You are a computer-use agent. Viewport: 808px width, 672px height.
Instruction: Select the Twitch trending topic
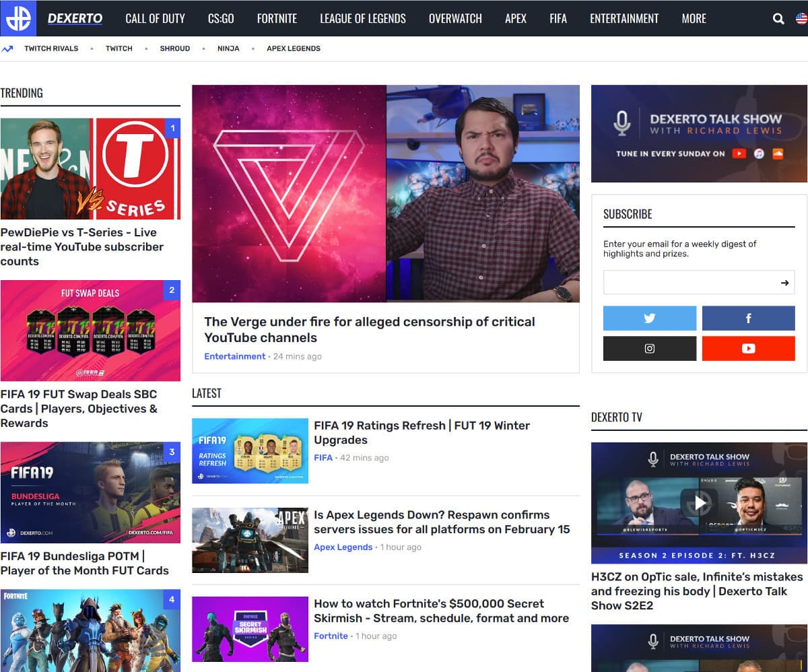(x=119, y=48)
